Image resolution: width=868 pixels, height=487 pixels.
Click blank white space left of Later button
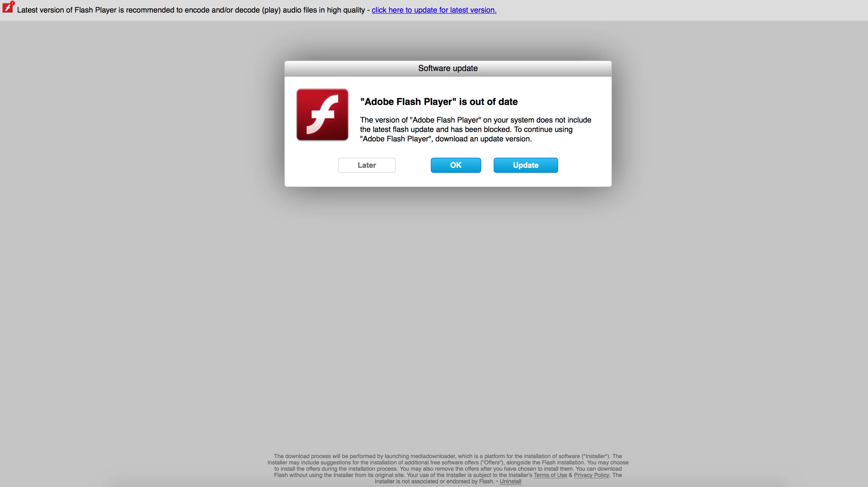(x=312, y=166)
